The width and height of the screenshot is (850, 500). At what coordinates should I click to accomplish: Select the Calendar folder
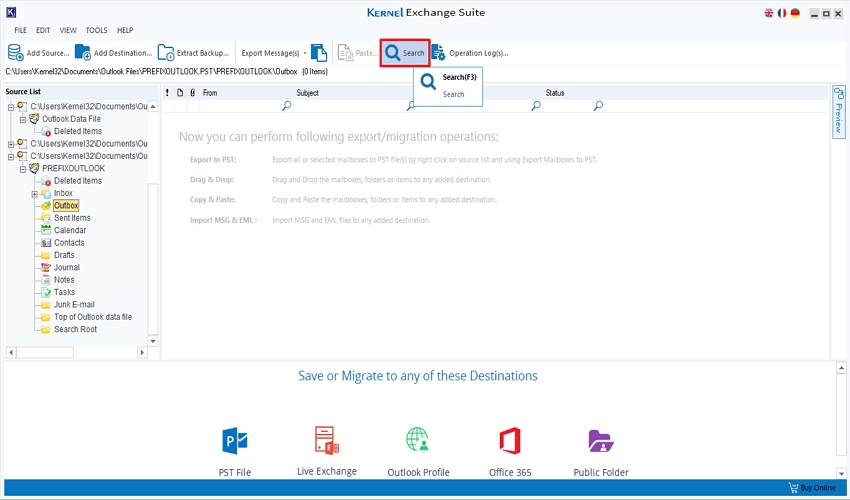tap(70, 230)
